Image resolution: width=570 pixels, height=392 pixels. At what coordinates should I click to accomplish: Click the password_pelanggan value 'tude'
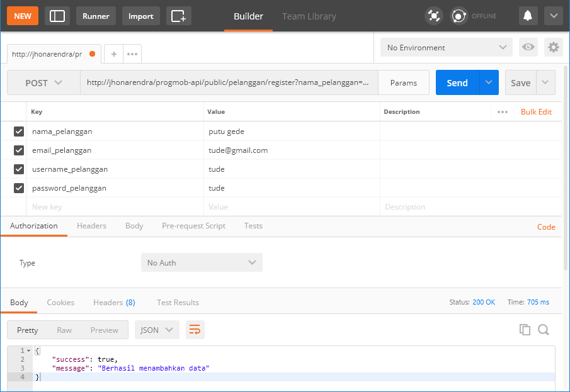click(216, 188)
